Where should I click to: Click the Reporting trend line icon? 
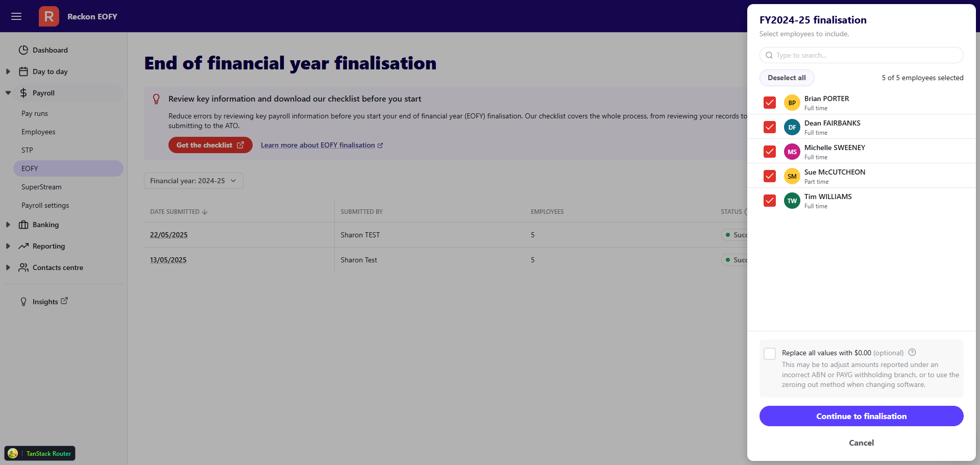(x=23, y=246)
